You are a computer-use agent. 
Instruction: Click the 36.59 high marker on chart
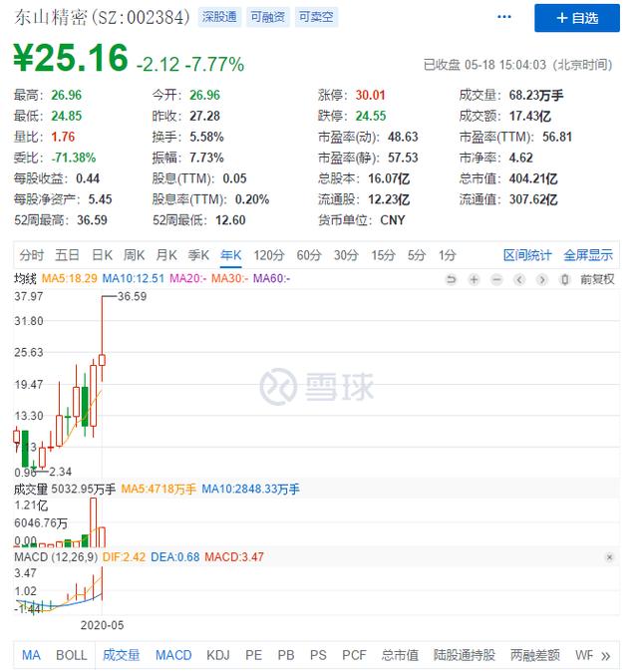coord(132,296)
